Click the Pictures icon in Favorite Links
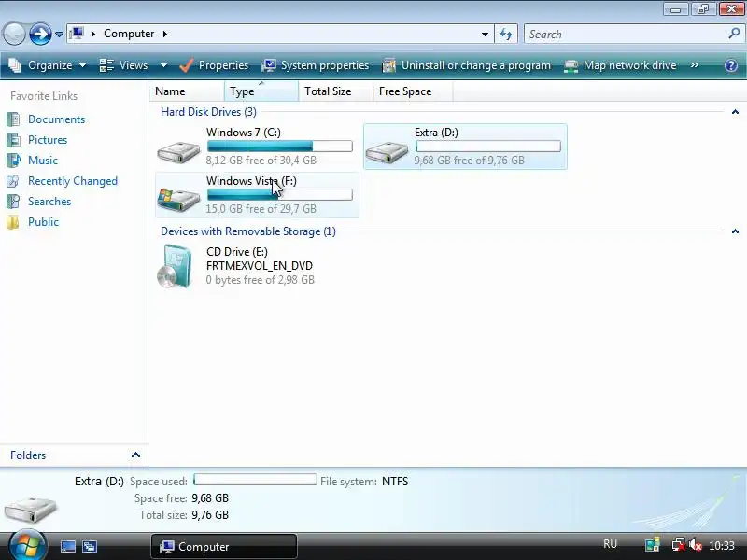The image size is (747, 560). click(13, 140)
